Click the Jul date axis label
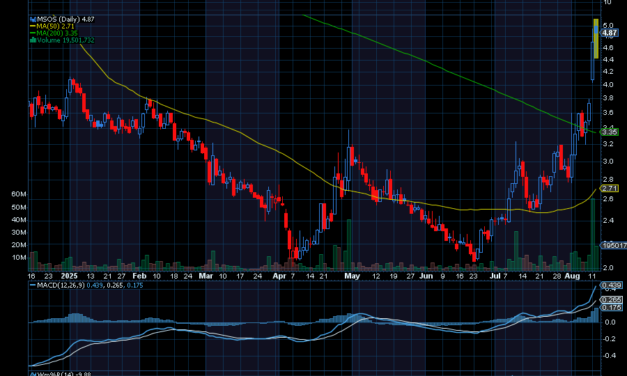 [495, 276]
